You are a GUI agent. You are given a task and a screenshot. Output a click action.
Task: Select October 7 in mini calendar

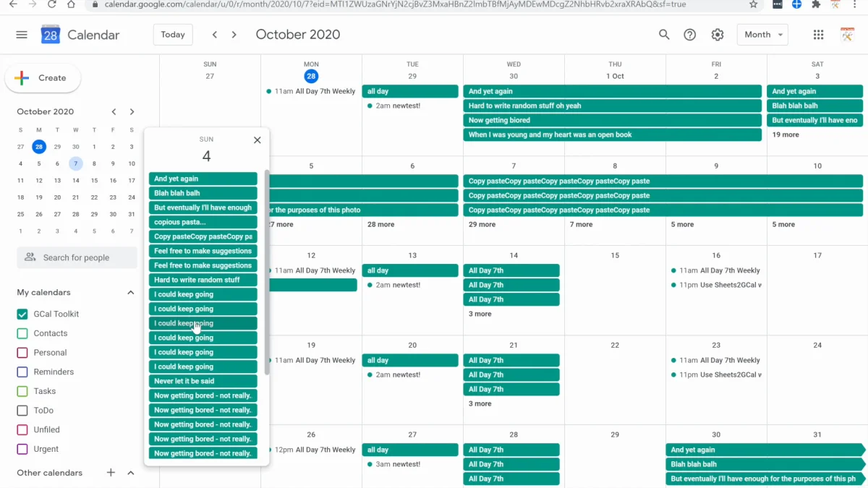(x=76, y=164)
